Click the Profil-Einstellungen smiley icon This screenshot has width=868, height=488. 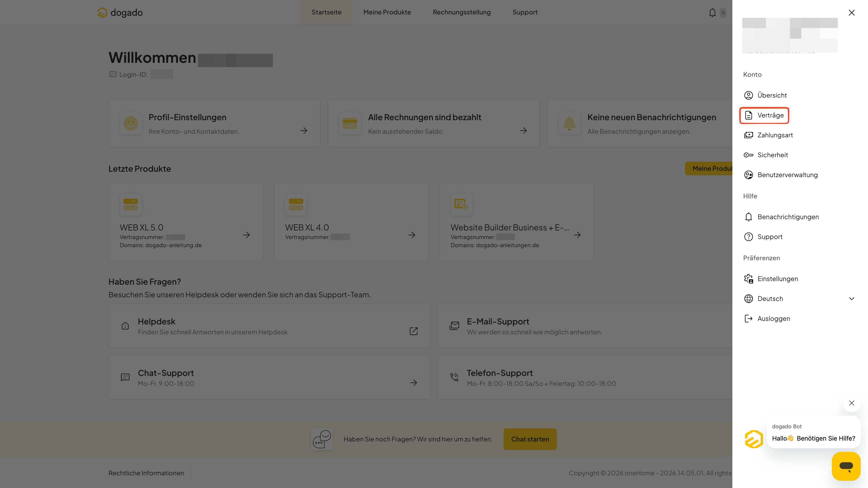point(130,123)
